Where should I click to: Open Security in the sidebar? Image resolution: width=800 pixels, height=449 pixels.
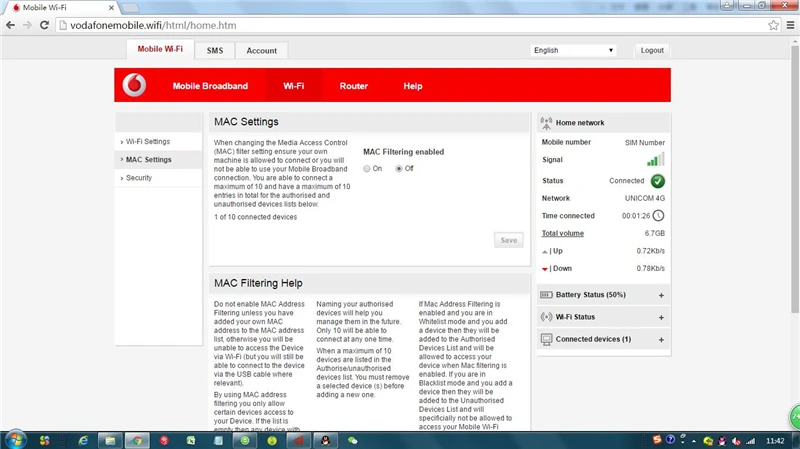(x=139, y=178)
